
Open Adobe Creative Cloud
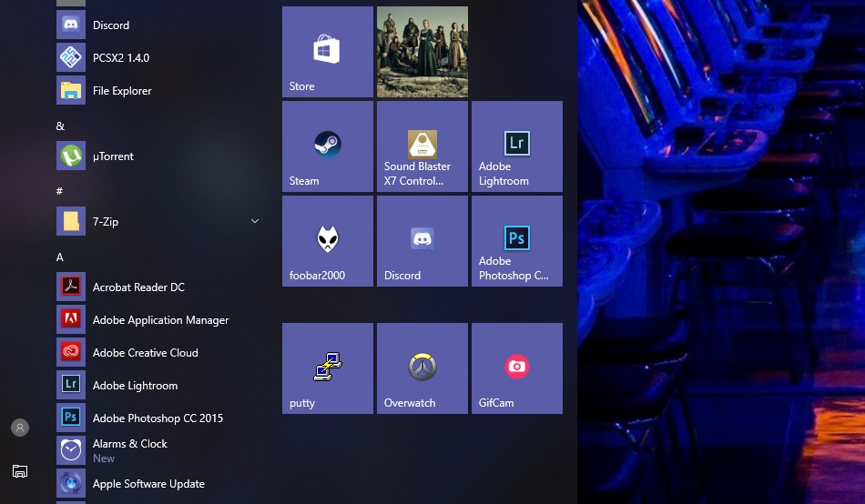[158, 352]
